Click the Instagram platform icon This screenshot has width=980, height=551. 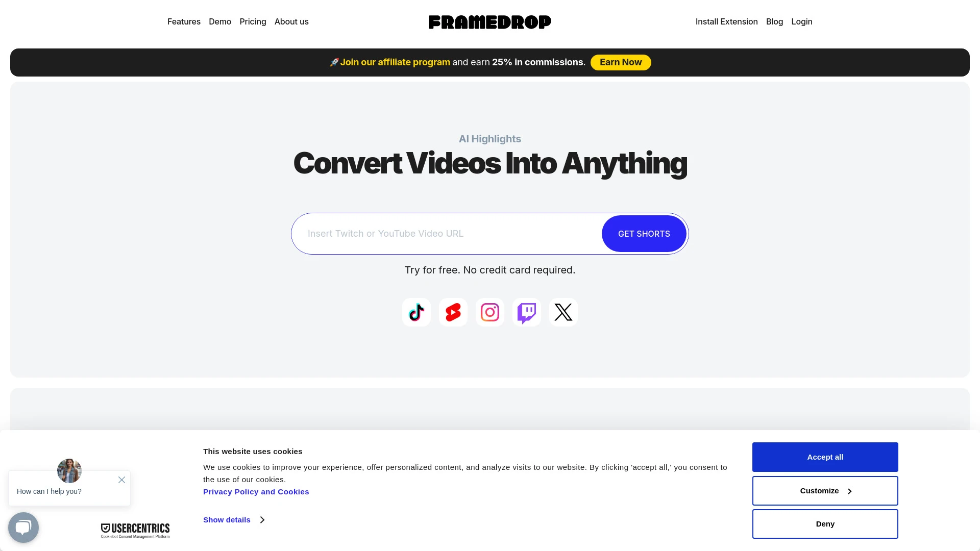click(490, 312)
